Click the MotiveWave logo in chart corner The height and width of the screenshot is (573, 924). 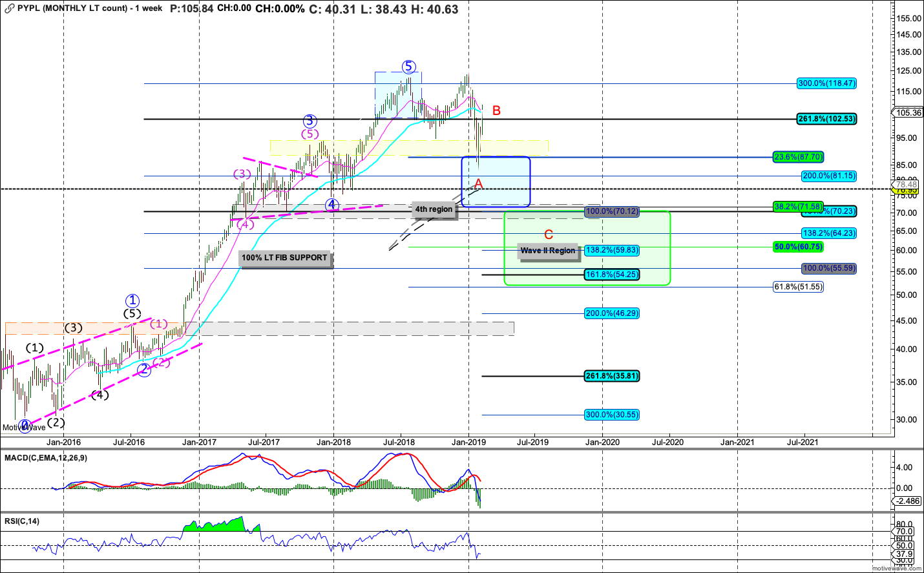[24, 427]
